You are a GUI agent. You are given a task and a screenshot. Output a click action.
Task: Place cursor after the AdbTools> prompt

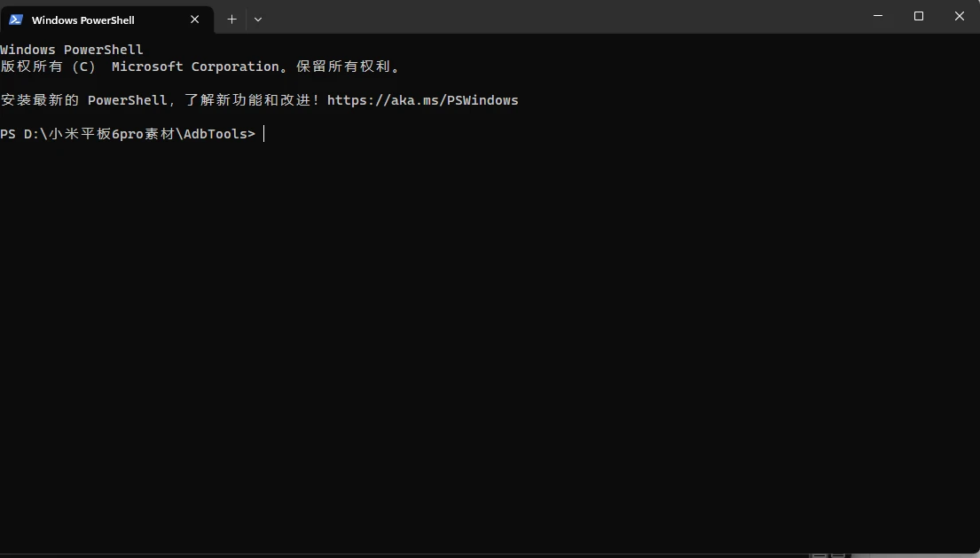[263, 134]
